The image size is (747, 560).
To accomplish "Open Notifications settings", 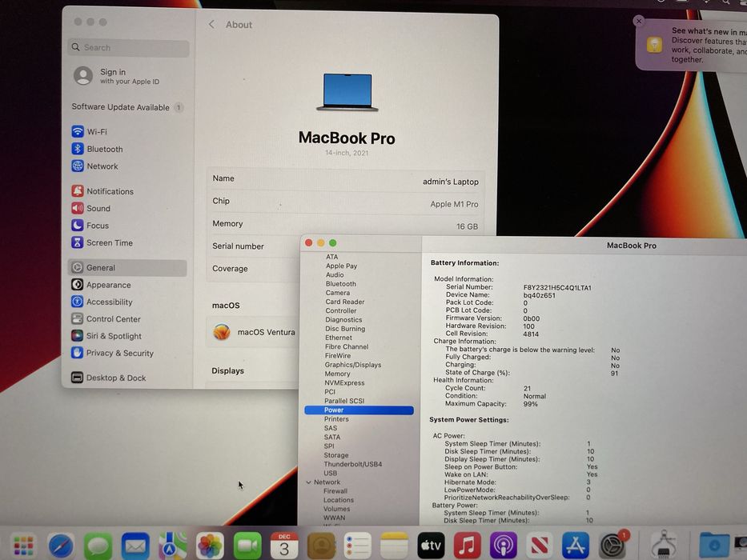I will 102,191.
